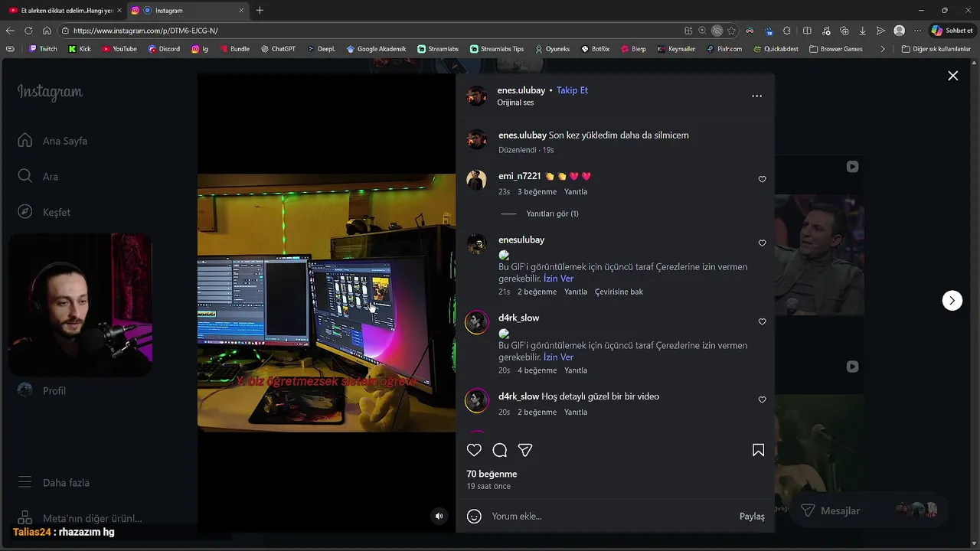Open the "Diğer sık kullanılanlar" folder
Viewport: 980px width, 551px height.
pyautogui.click(x=936, y=49)
